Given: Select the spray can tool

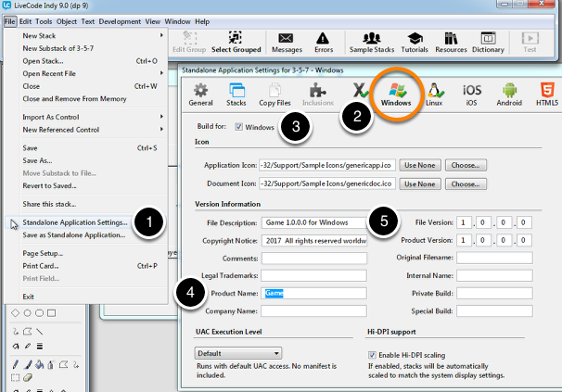Looking at the screenshot, I should [x=51, y=365].
